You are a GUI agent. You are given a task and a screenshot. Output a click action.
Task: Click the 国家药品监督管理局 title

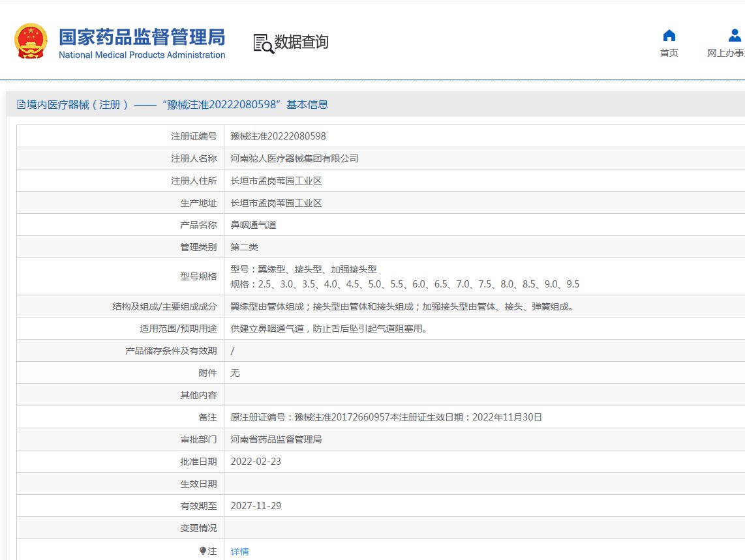pyautogui.click(x=142, y=37)
